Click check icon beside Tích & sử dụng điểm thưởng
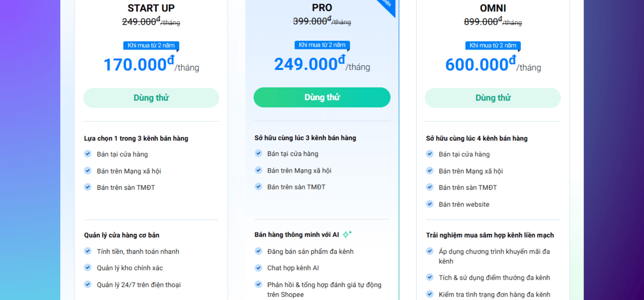The image size is (644, 300). pos(430,277)
